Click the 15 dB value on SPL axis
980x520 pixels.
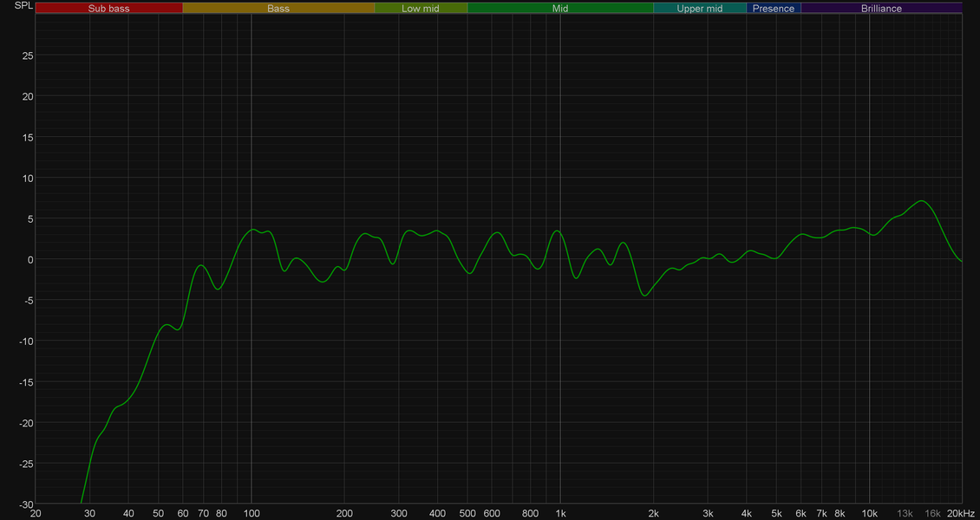(x=28, y=137)
